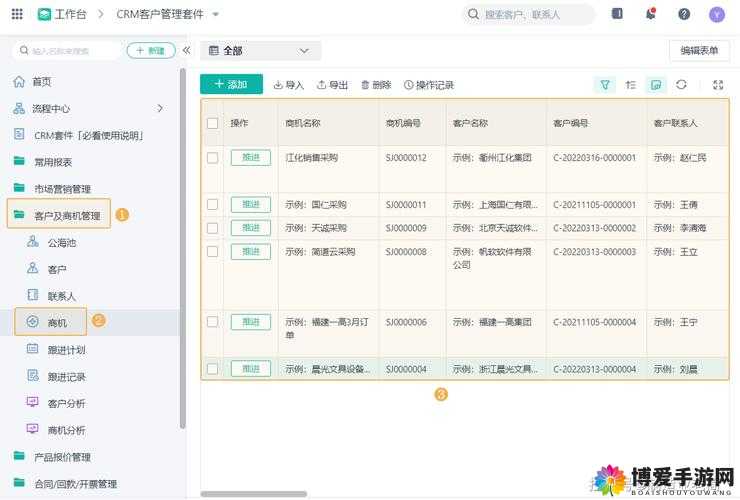Click the 导入 import button
This screenshot has height=500, width=740.
[289, 85]
